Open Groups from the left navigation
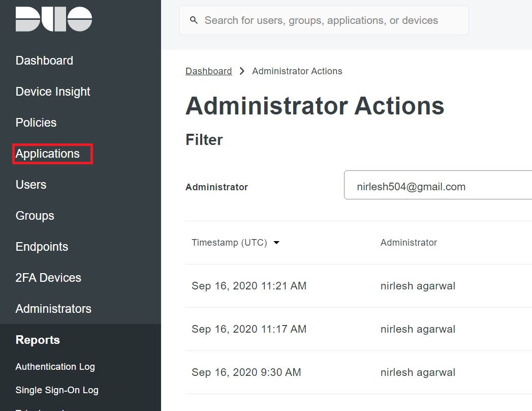 pyautogui.click(x=35, y=216)
